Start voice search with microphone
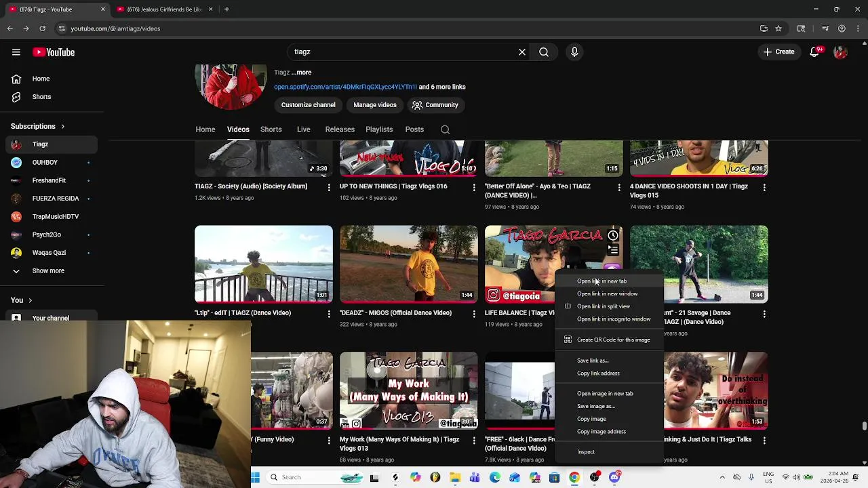This screenshot has width=868, height=488. [x=574, y=52]
